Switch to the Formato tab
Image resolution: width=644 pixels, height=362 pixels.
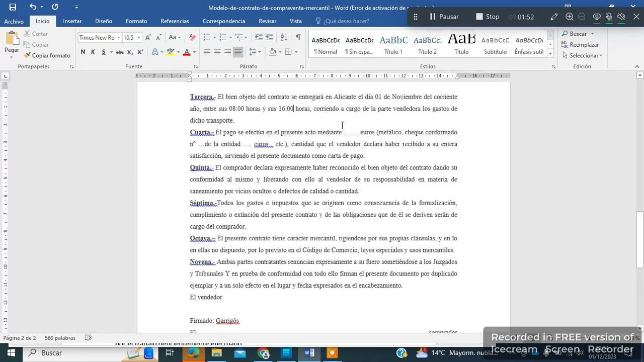click(x=136, y=21)
